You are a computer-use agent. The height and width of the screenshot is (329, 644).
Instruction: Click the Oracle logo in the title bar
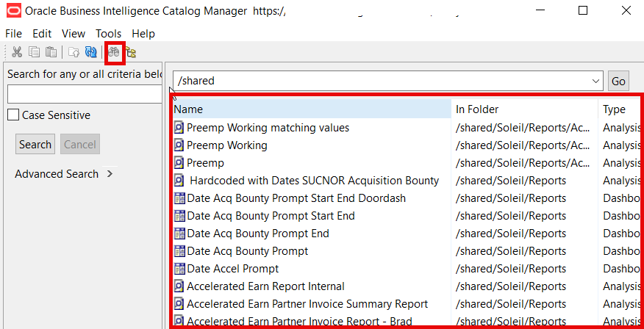[14, 11]
